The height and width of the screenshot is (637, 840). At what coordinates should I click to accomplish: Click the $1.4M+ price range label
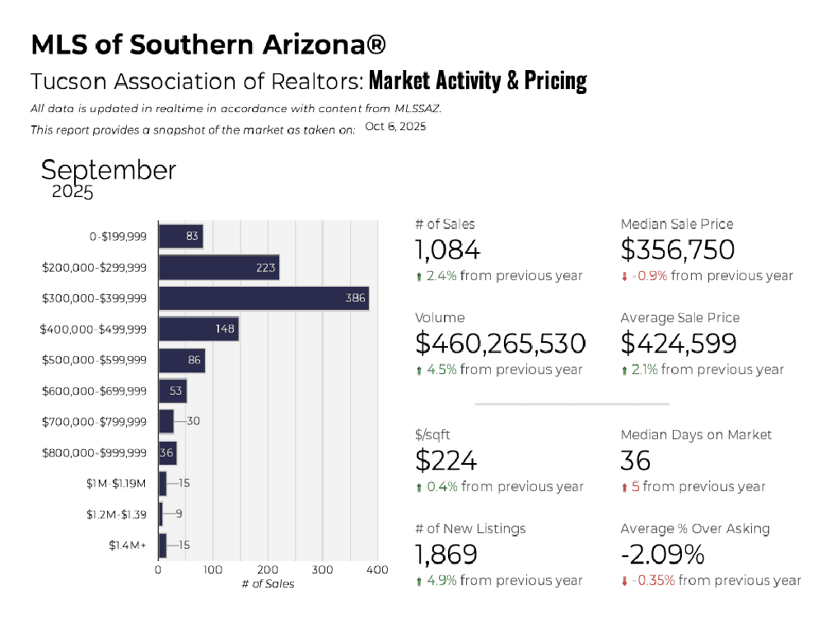pos(127,545)
